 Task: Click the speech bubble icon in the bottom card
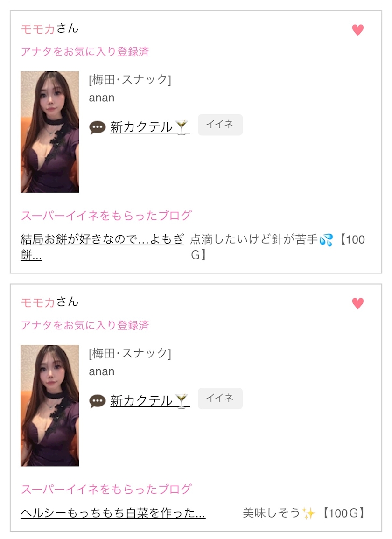(98, 401)
